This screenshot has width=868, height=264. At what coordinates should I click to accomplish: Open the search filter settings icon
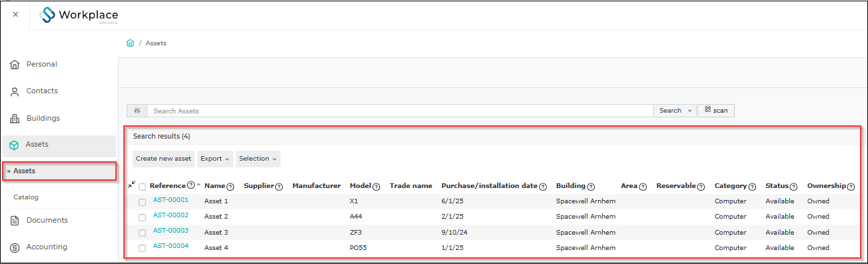tap(137, 111)
